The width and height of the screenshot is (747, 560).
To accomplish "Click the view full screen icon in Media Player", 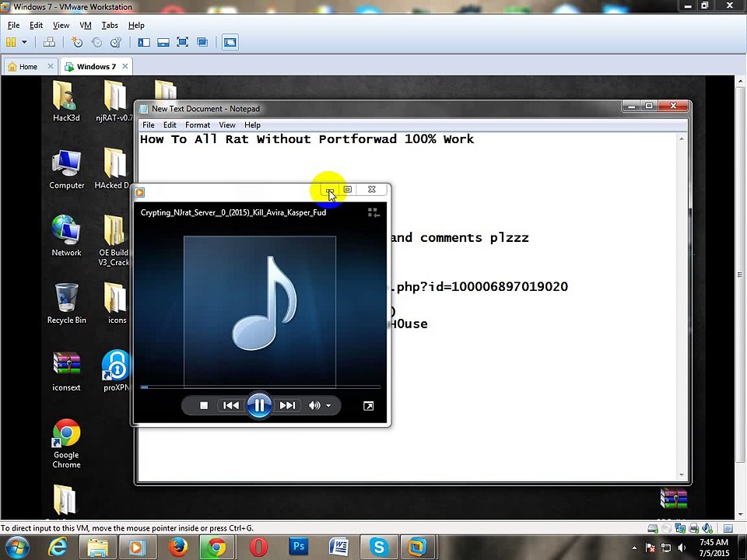I will tap(368, 406).
